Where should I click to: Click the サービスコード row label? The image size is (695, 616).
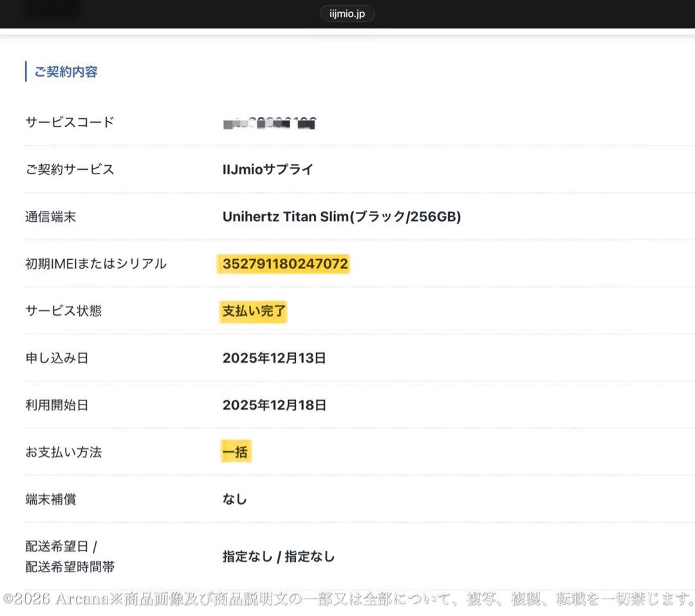tap(68, 122)
